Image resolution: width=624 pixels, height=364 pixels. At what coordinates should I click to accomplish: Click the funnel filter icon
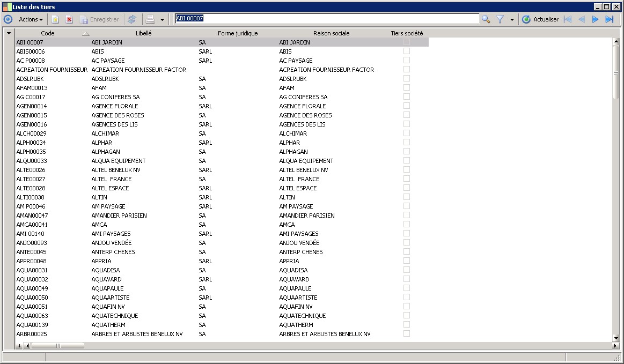pyautogui.click(x=500, y=19)
